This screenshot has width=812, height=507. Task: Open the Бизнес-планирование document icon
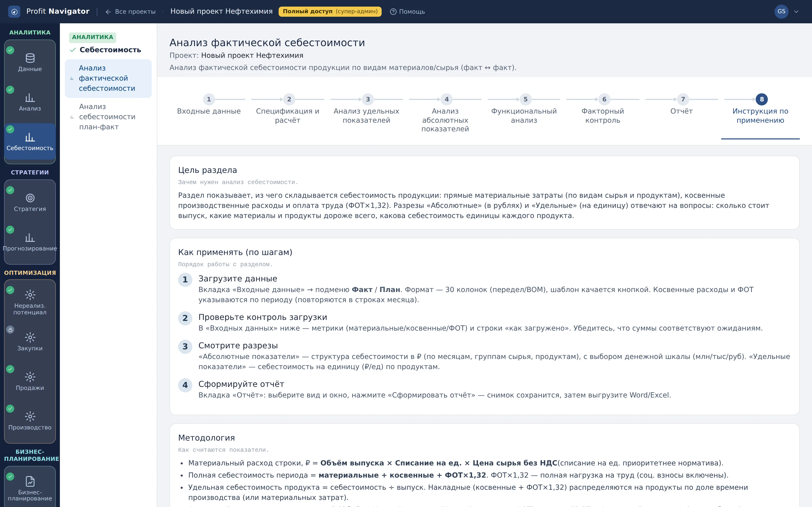[30, 481]
